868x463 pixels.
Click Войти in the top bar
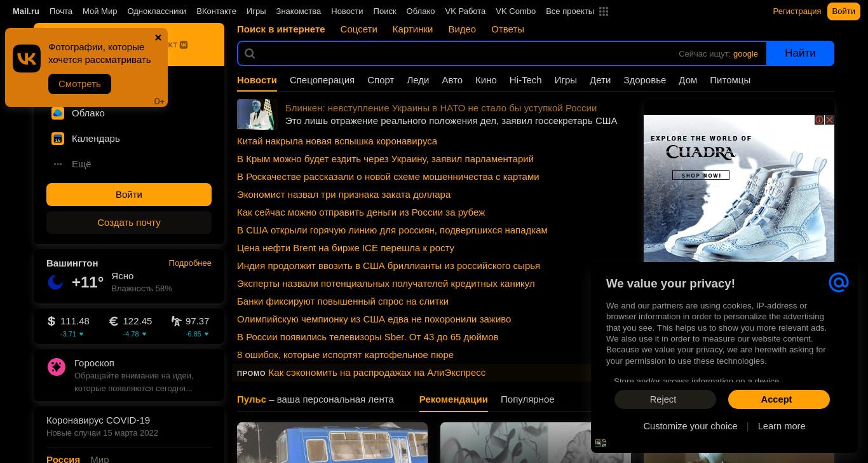pyautogui.click(x=843, y=11)
